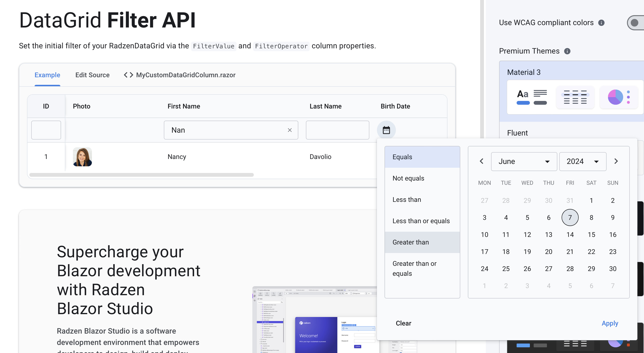The image size is (644, 353).
Task: Open the Birth Date calendar picker icon
Action: (x=386, y=130)
